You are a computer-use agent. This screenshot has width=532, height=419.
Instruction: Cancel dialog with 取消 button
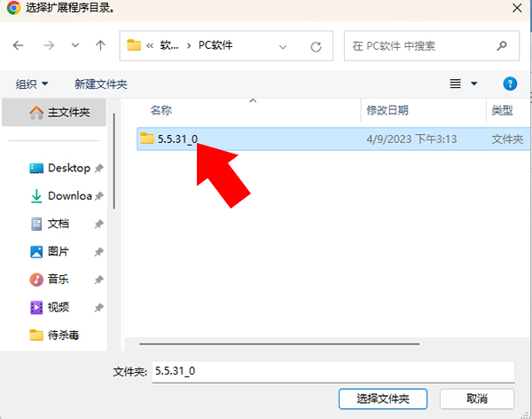click(477, 399)
